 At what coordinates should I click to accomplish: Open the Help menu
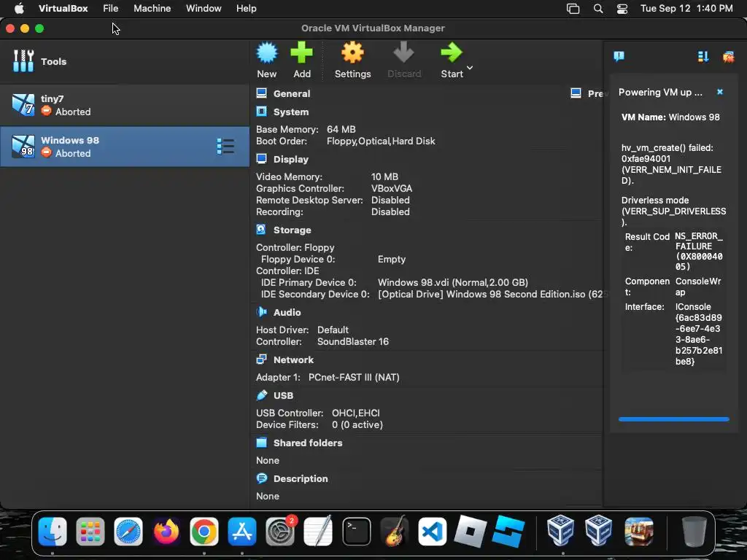tap(247, 9)
